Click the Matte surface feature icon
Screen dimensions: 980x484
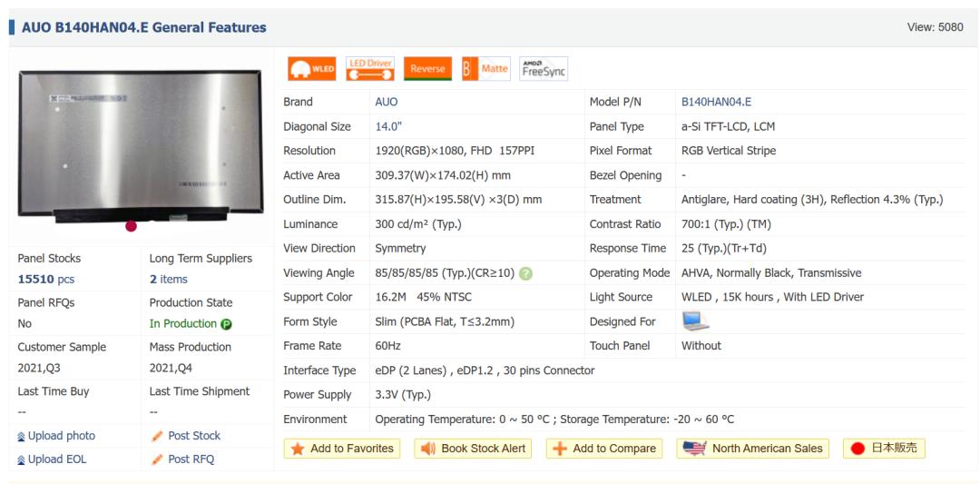486,69
